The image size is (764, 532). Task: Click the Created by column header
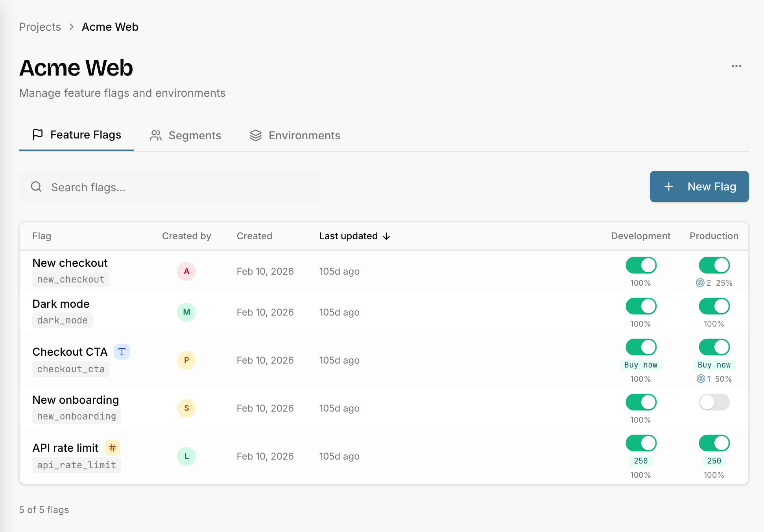pyautogui.click(x=186, y=236)
